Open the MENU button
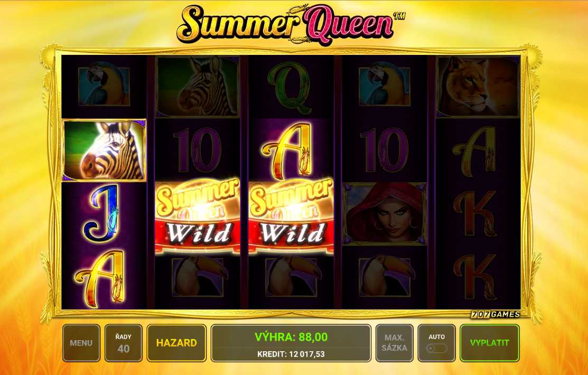 click(81, 343)
